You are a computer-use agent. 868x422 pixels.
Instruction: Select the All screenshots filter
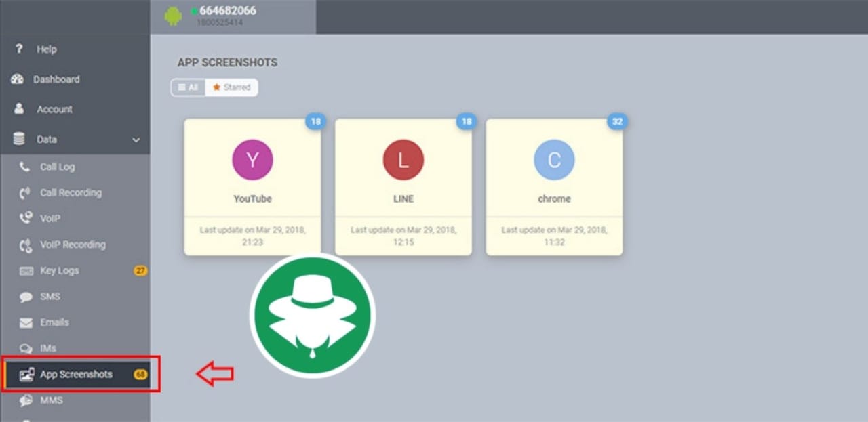coord(188,87)
